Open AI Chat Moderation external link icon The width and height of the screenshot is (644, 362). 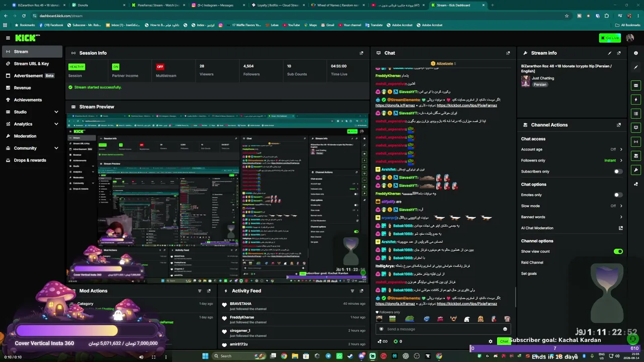coord(621,228)
